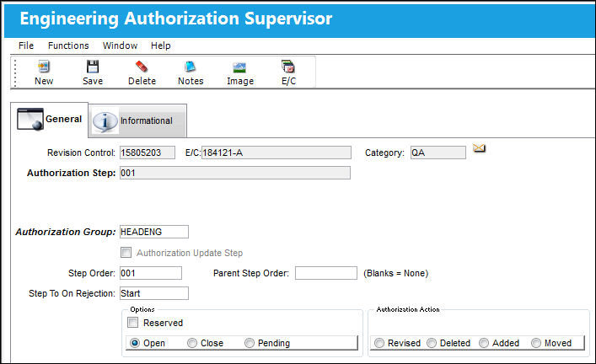Viewport: 596px width, 364px height.
Task: Click the toolbar drag handle dots
Action: (15, 72)
